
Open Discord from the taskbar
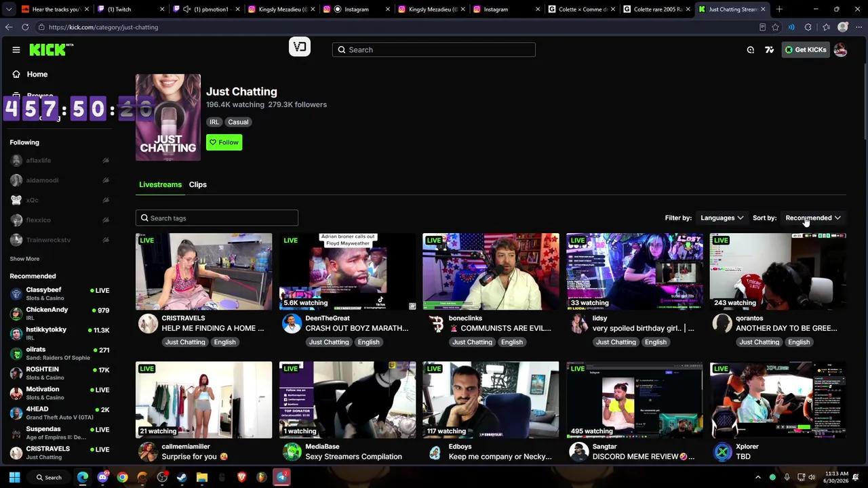(102, 477)
